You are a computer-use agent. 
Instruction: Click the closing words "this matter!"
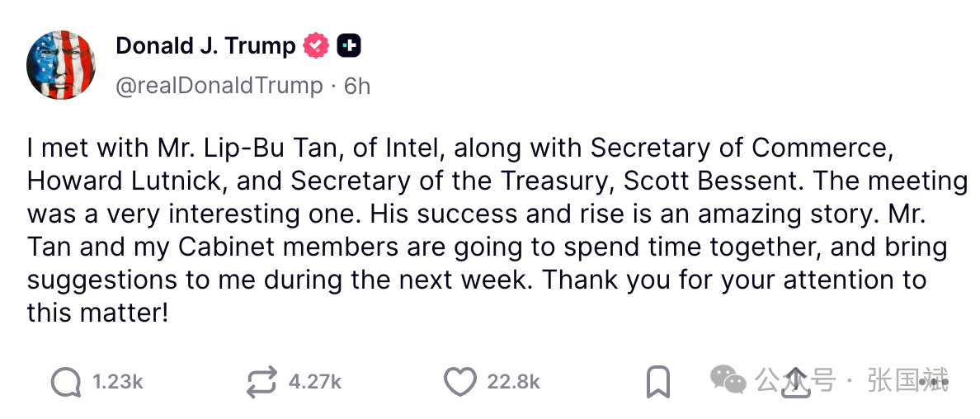(97, 313)
